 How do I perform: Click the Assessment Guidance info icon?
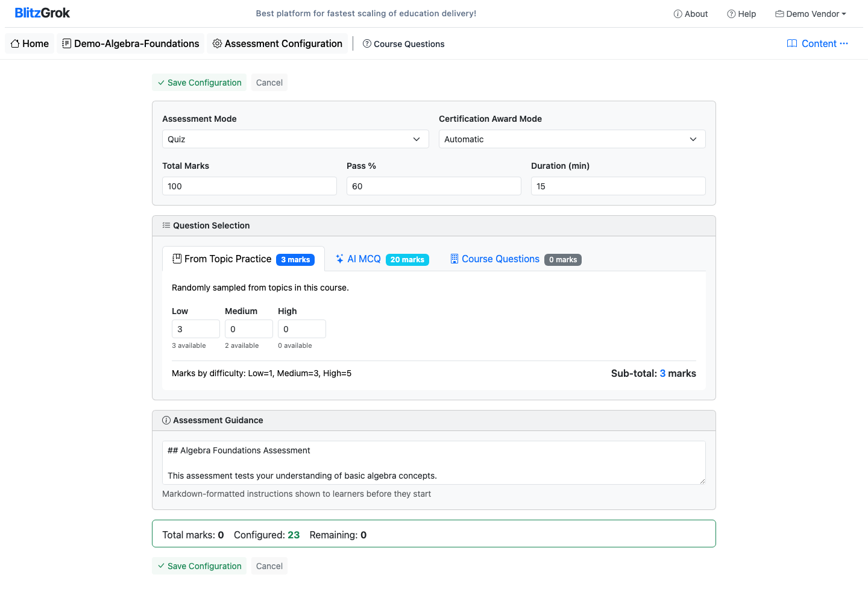[x=166, y=420]
